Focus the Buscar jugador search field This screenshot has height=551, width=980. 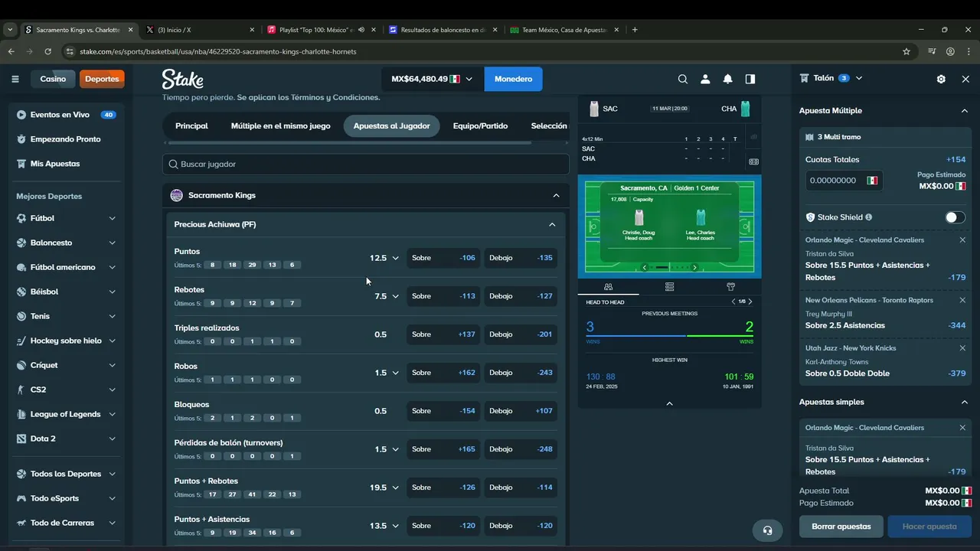point(366,164)
